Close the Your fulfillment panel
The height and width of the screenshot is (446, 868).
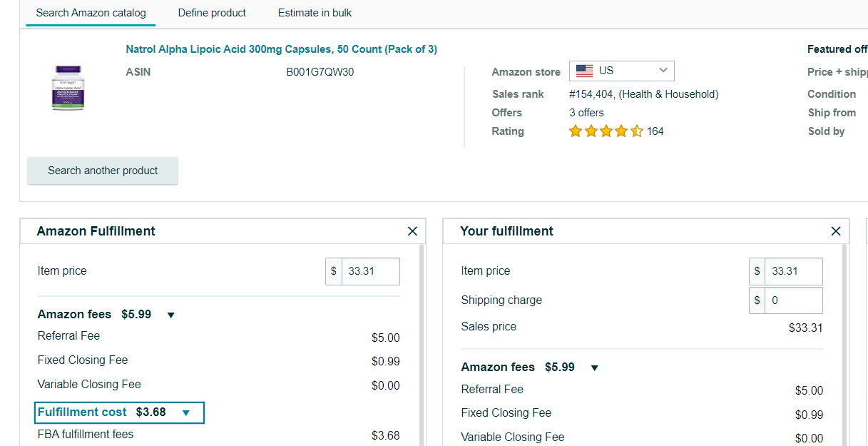tap(836, 231)
